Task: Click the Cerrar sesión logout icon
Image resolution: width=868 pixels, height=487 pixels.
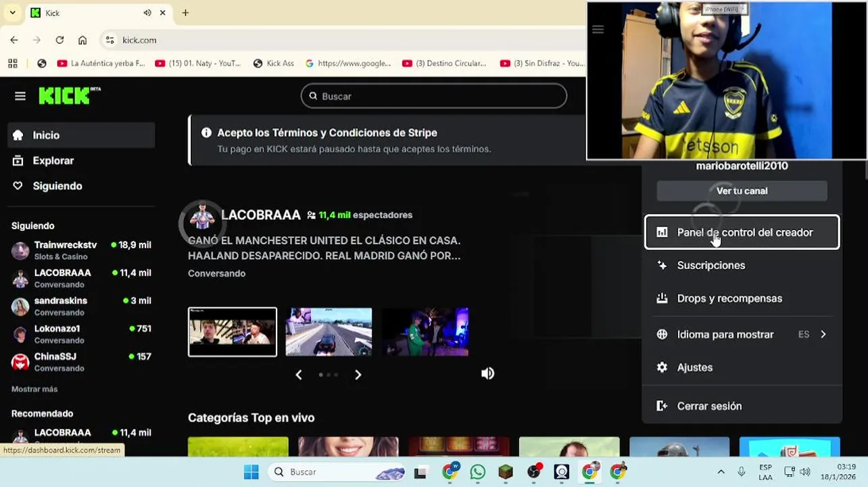Action: point(662,406)
